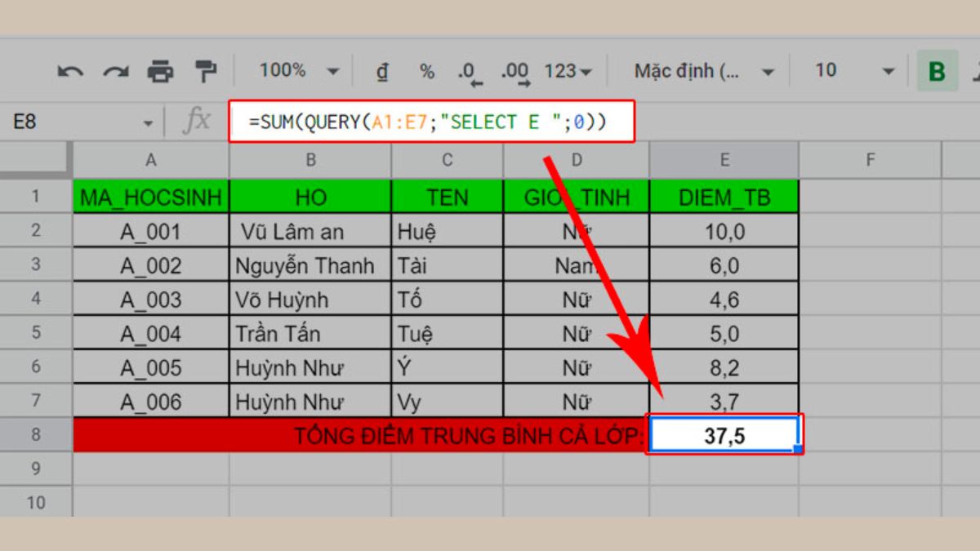Open the name box dropdown arrow
Screen dimensions: 980x551
pyautogui.click(x=147, y=121)
